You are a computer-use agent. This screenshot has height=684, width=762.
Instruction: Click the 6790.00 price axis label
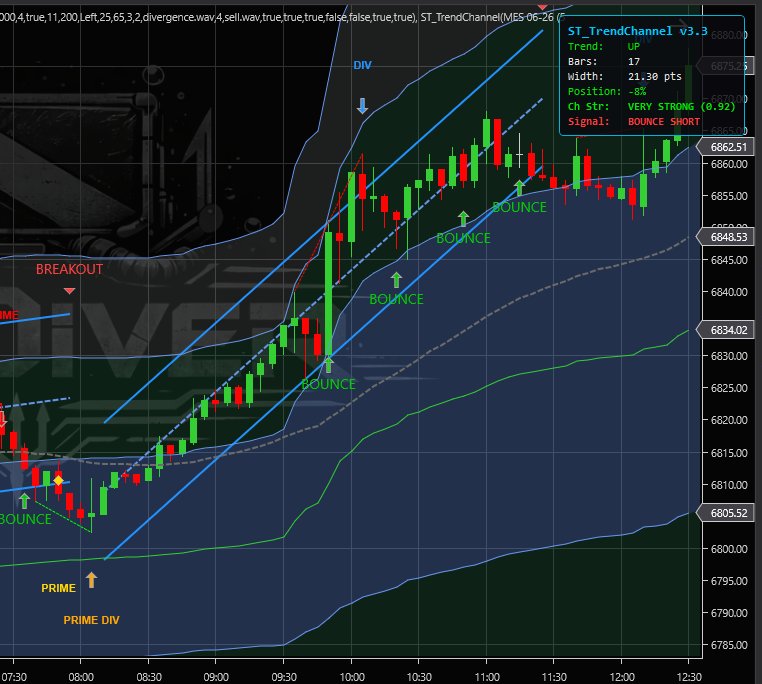click(x=729, y=613)
